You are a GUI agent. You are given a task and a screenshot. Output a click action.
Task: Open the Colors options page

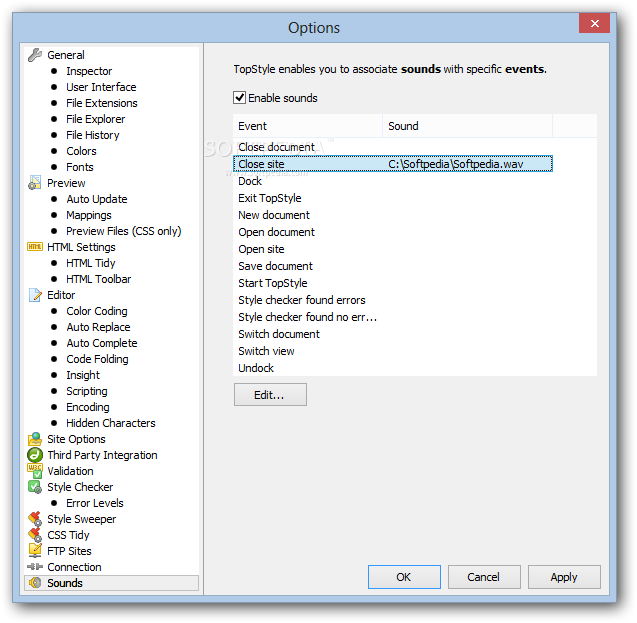pyautogui.click(x=81, y=151)
